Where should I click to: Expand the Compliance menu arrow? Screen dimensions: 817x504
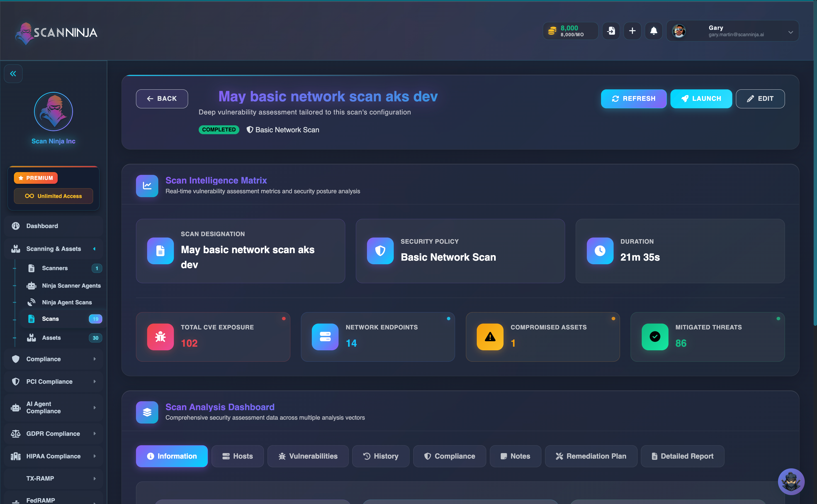[x=95, y=359]
